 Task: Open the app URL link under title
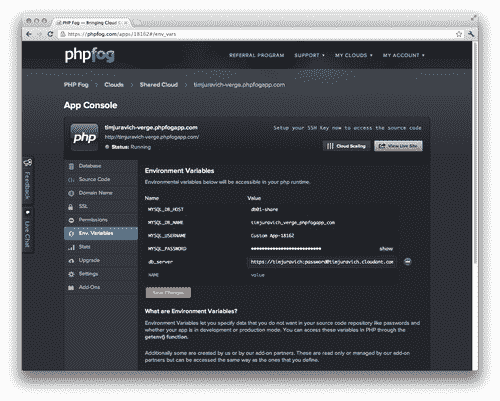pos(152,137)
